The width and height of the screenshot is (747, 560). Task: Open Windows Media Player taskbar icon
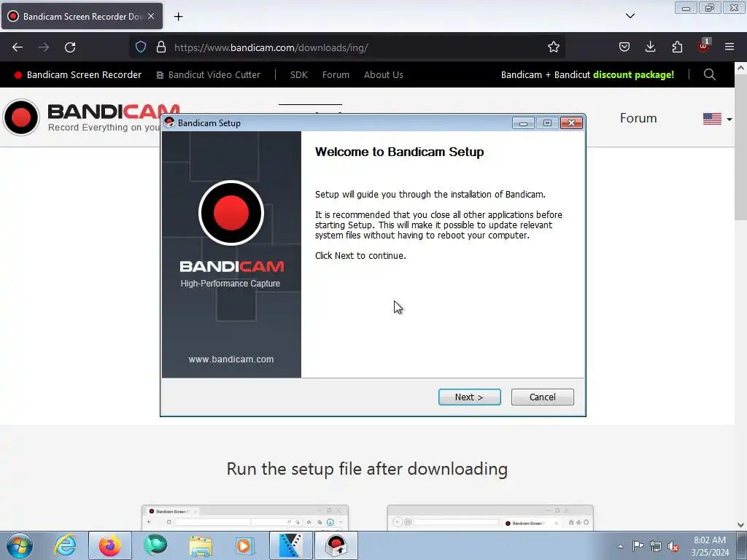(x=246, y=545)
